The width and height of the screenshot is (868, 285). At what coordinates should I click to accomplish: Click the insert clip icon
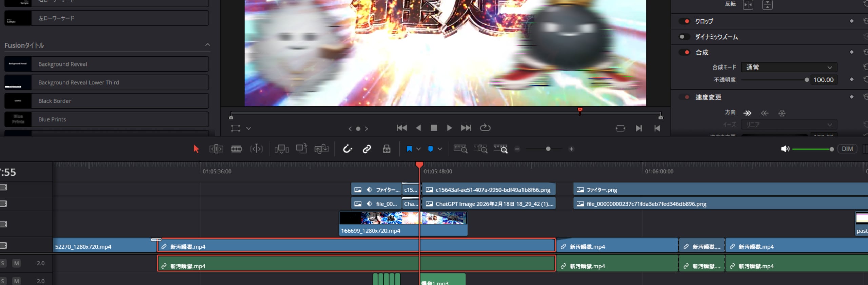click(x=281, y=149)
